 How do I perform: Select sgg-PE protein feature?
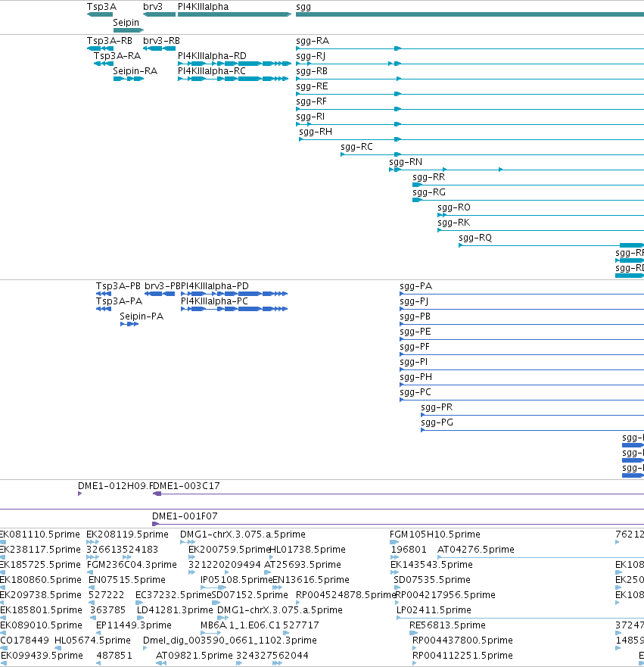(x=521, y=339)
